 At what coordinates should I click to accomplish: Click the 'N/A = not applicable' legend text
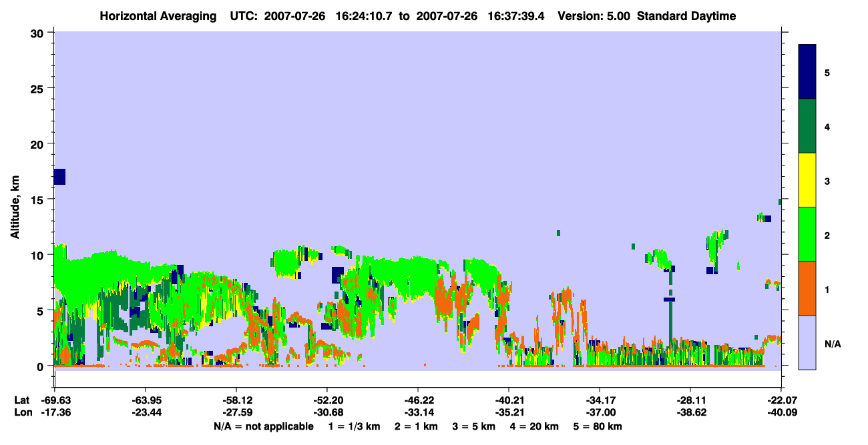pyautogui.click(x=264, y=426)
